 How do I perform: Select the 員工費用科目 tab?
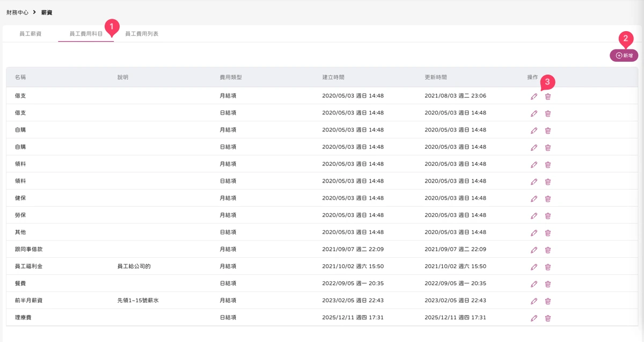point(86,34)
